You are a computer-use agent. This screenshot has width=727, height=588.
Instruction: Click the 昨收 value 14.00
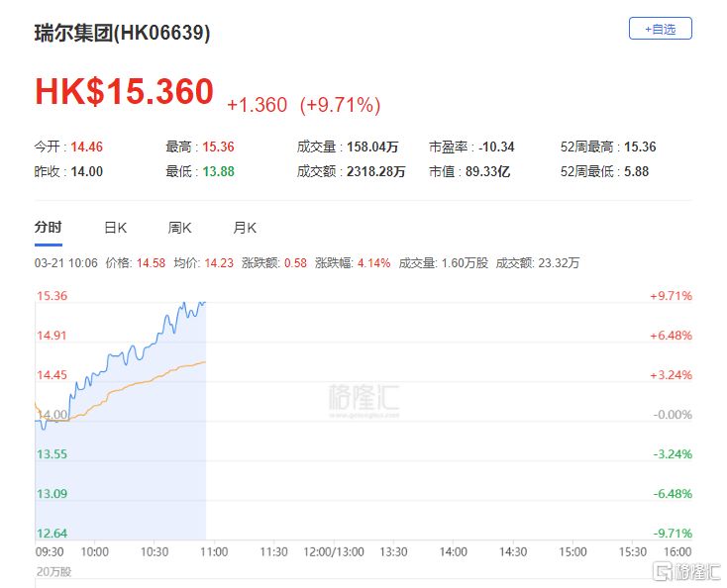[87, 172]
